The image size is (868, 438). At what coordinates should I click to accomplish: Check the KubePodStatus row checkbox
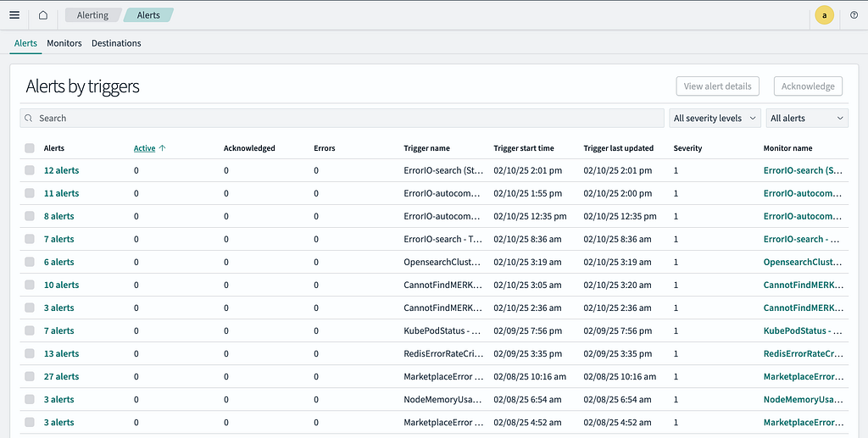[x=30, y=330]
